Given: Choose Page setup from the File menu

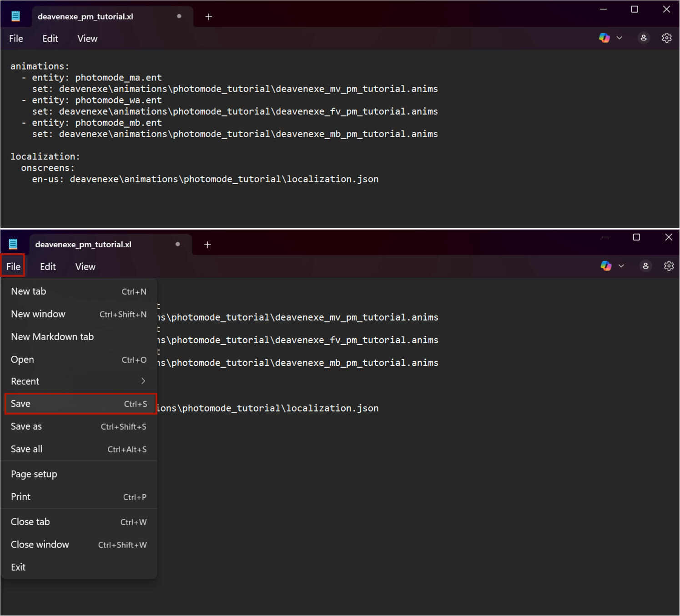Looking at the screenshot, I should point(34,474).
